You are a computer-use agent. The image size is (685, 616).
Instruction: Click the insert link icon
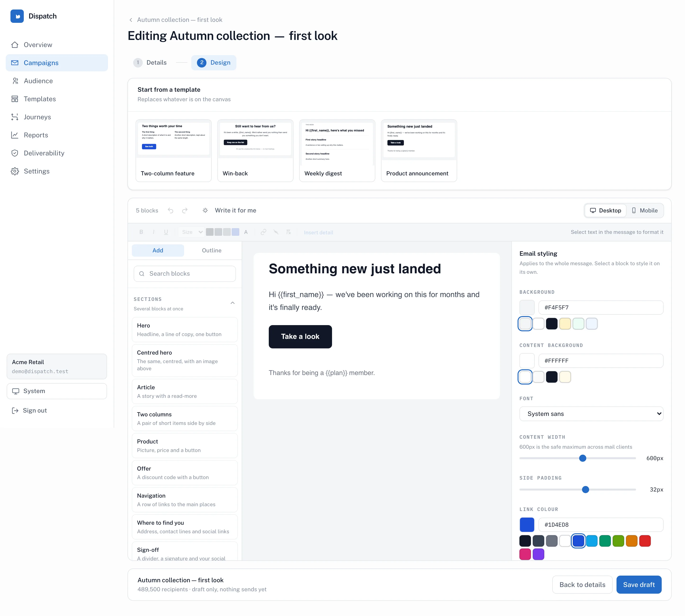[263, 232]
